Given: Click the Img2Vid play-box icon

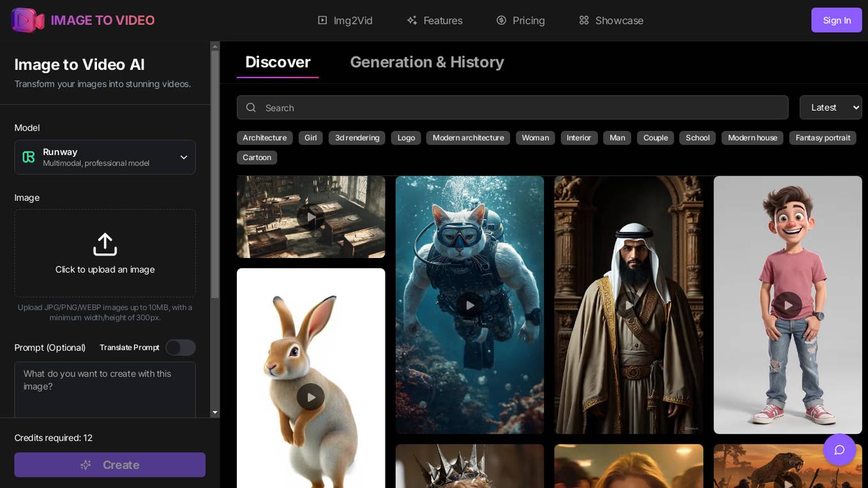Looking at the screenshot, I should 322,20.
